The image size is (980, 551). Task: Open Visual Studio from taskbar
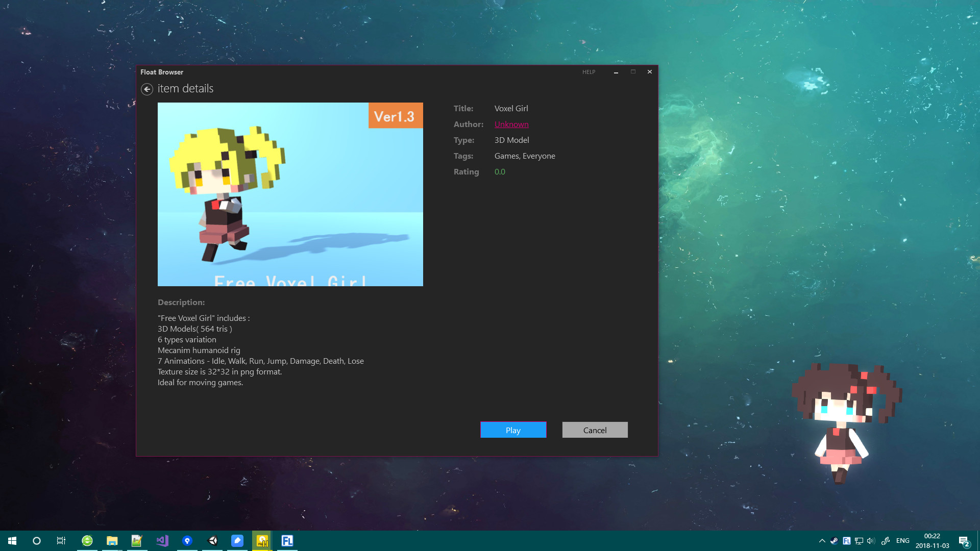click(162, 541)
